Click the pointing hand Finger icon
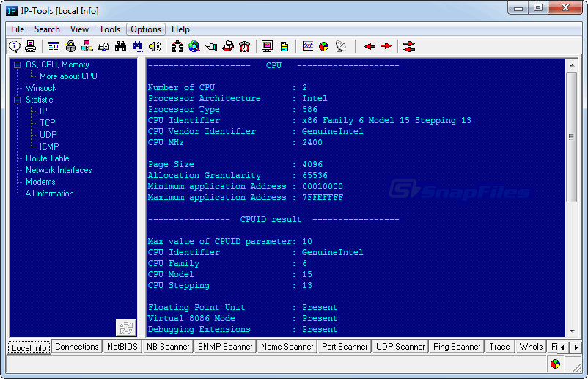Screen dimensions: 588x379 pos(211,46)
